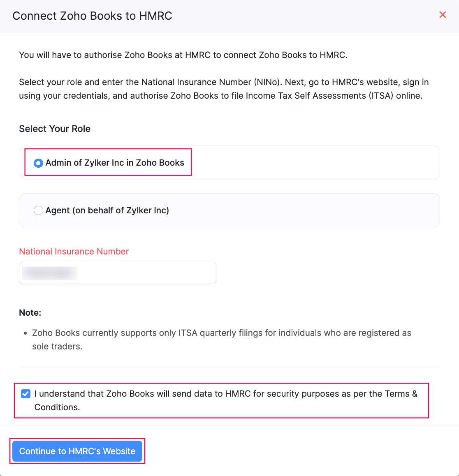The image size is (459, 476).
Task: Click into the National Insurance Number field
Action: (117, 273)
